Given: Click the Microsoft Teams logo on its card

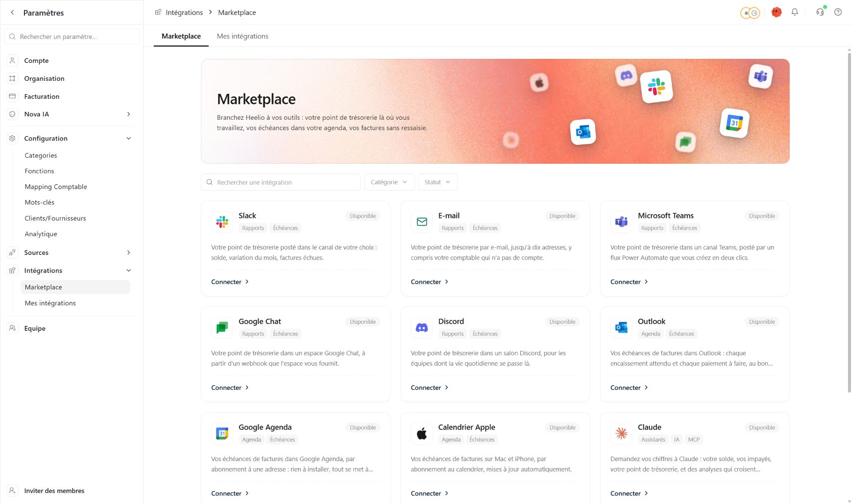Looking at the screenshot, I should (621, 222).
